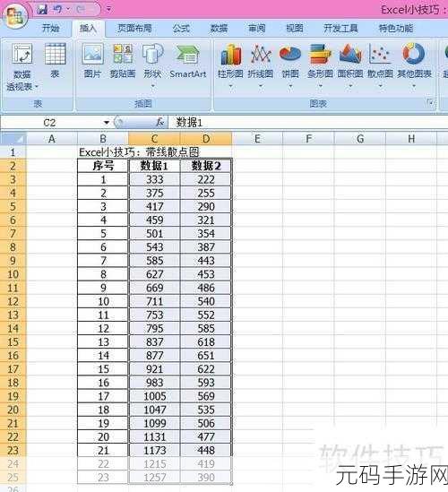This screenshot has height=492, width=448.
Task: Insert clip art (剪贴画)
Action: coord(123,61)
